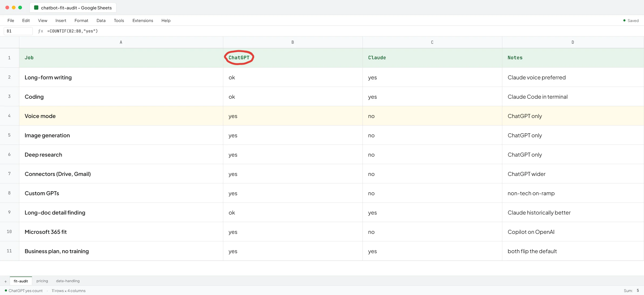The width and height of the screenshot is (644, 295).
Task: Click 'Claude Code in terminal' note cell
Action: (x=573, y=97)
